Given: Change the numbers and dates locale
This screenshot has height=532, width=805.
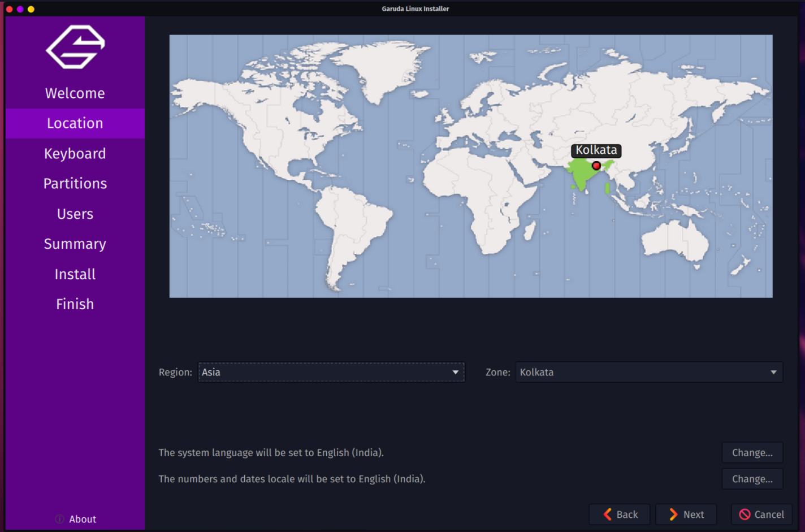Looking at the screenshot, I should pos(752,479).
